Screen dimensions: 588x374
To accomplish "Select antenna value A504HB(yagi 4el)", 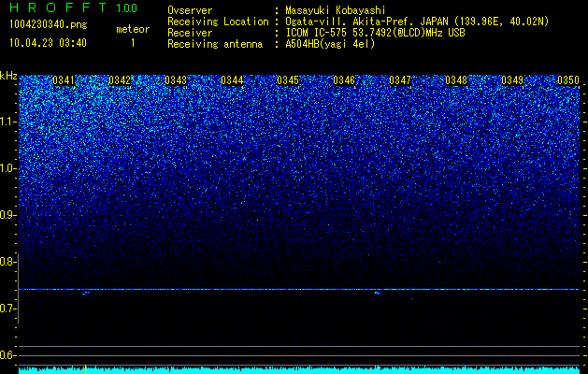I will (330, 44).
